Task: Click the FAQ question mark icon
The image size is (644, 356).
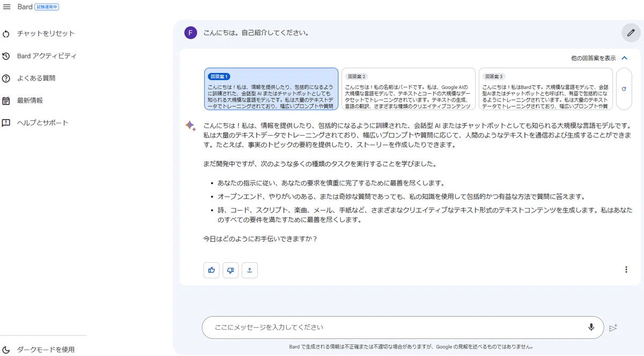Action: point(6,78)
